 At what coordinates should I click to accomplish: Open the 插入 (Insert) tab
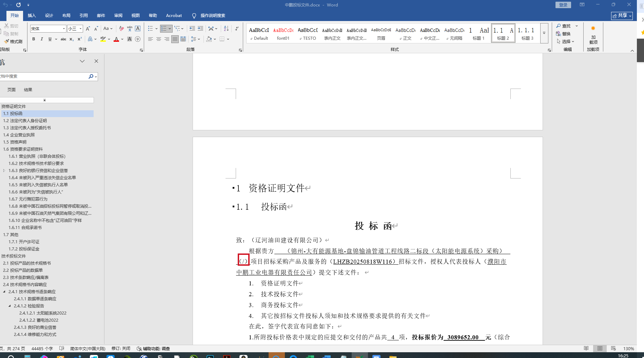32,16
